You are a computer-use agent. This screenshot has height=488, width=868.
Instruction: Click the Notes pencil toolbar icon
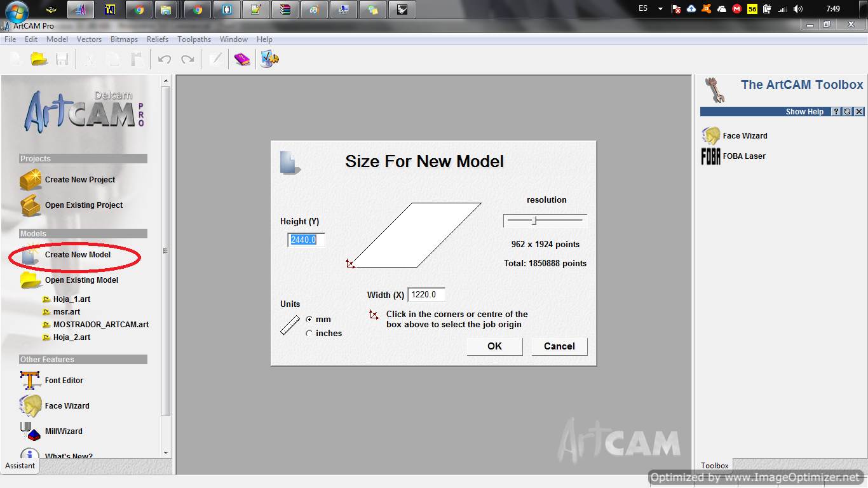216,59
